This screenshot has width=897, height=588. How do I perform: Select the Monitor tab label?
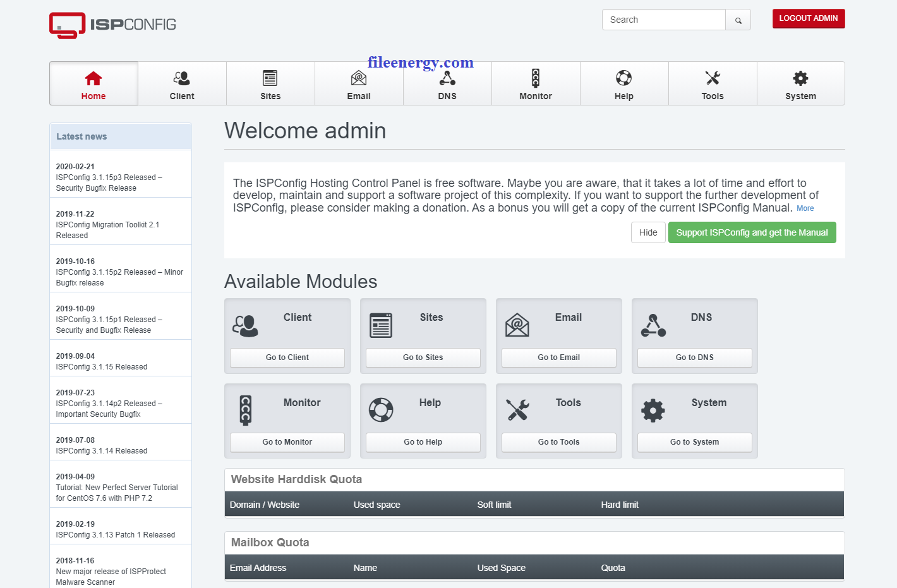point(536,96)
